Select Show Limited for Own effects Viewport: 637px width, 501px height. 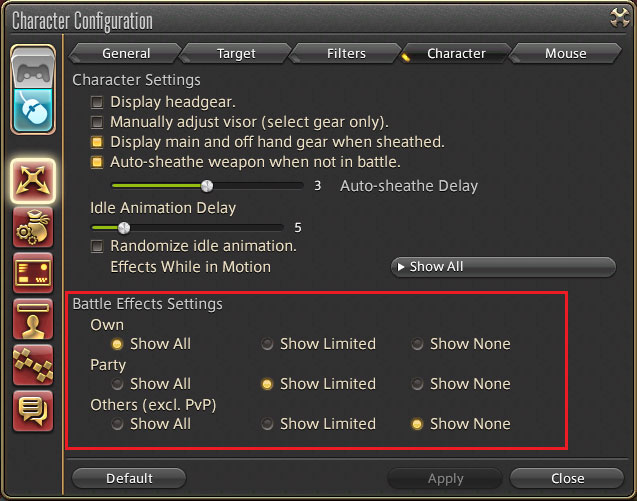tap(267, 344)
